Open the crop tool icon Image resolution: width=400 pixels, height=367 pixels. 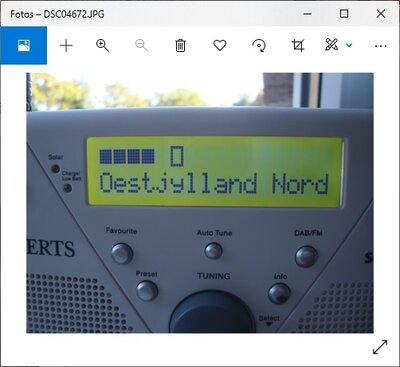point(298,45)
